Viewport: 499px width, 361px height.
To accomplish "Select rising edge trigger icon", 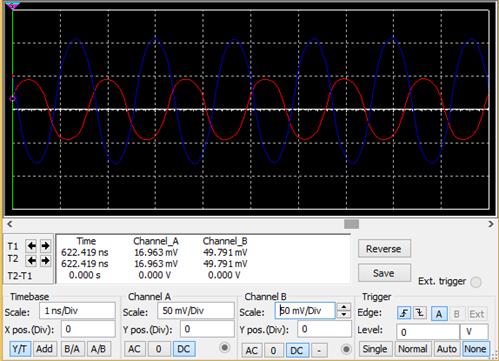I will tap(404, 313).
